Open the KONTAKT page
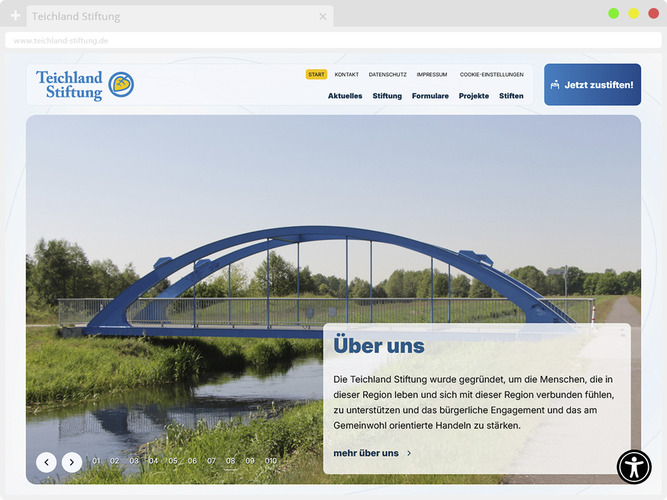Image resolution: width=667 pixels, height=500 pixels. 347,74
